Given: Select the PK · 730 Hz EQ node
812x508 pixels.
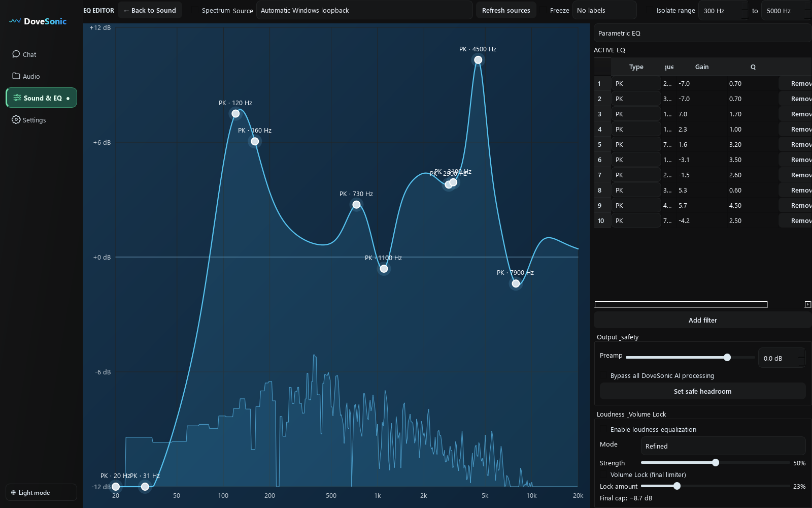Looking at the screenshot, I should (356, 205).
